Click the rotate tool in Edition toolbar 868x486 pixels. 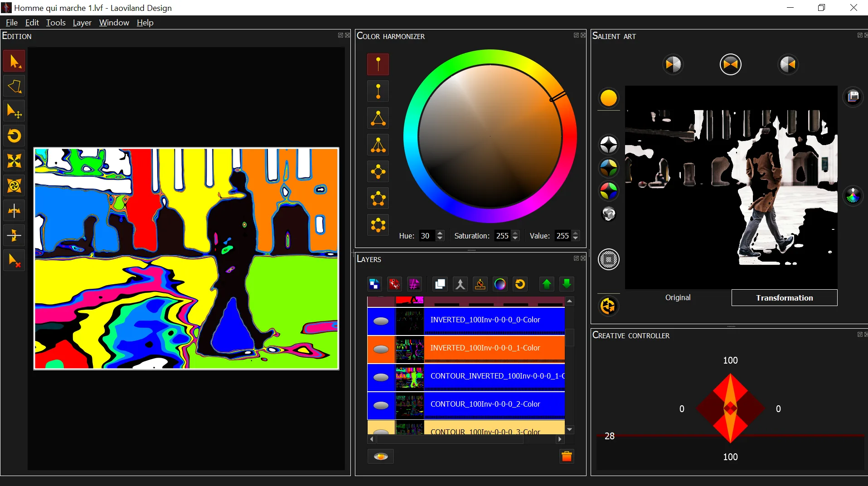[x=14, y=136]
